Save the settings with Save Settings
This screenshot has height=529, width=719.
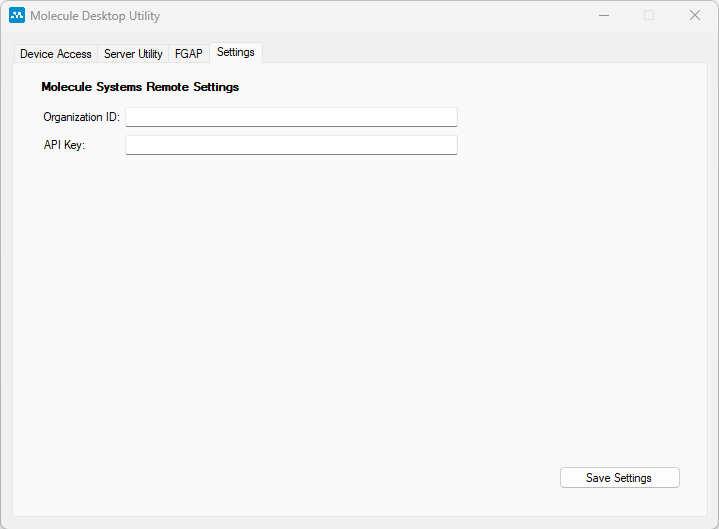[619, 478]
